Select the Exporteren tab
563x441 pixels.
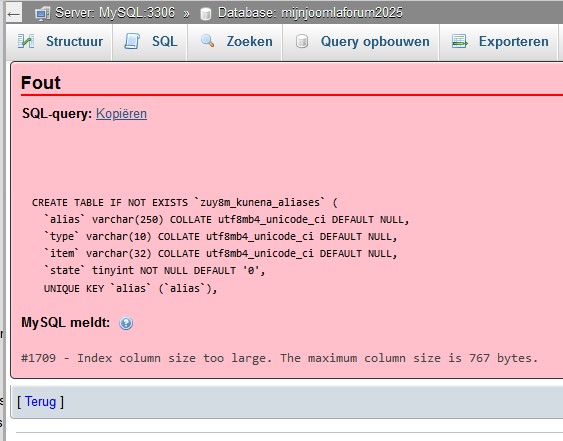click(x=498, y=42)
